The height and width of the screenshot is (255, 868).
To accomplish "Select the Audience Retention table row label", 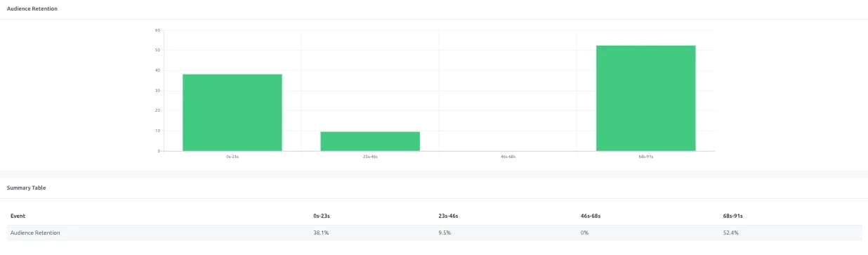I will click(x=35, y=233).
